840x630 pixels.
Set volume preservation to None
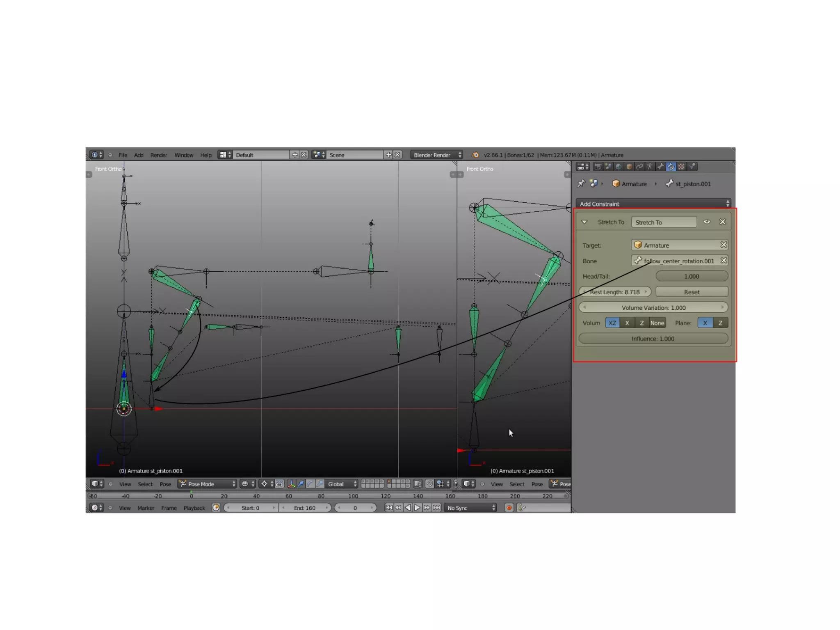point(657,323)
